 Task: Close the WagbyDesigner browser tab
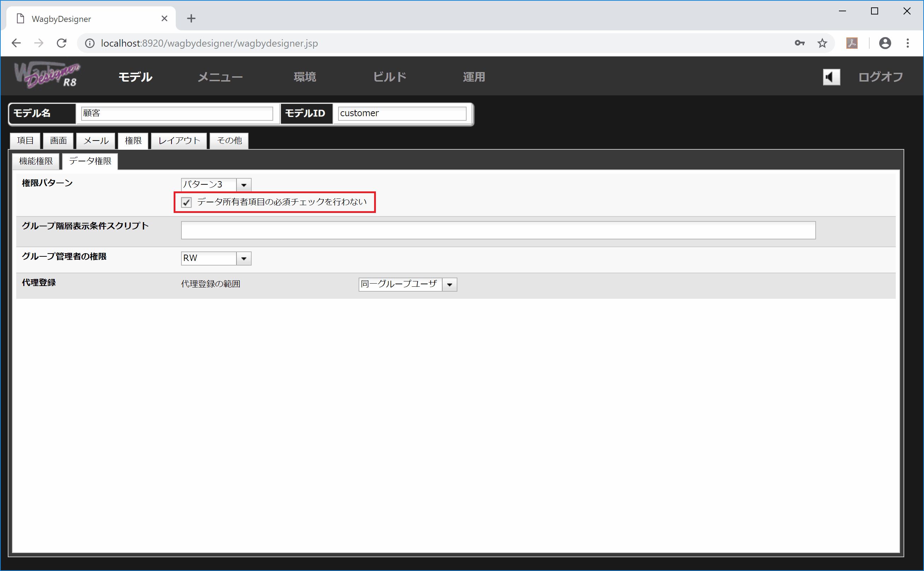(164, 18)
